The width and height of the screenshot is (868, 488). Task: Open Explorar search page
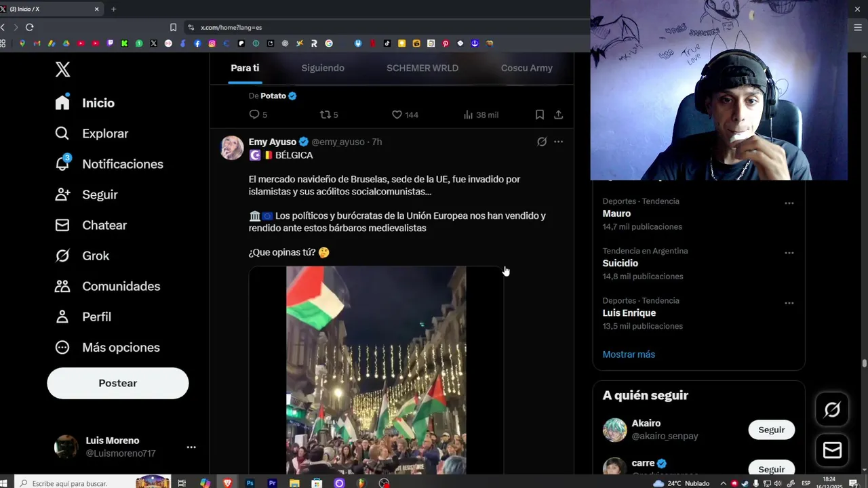[x=92, y=134]
